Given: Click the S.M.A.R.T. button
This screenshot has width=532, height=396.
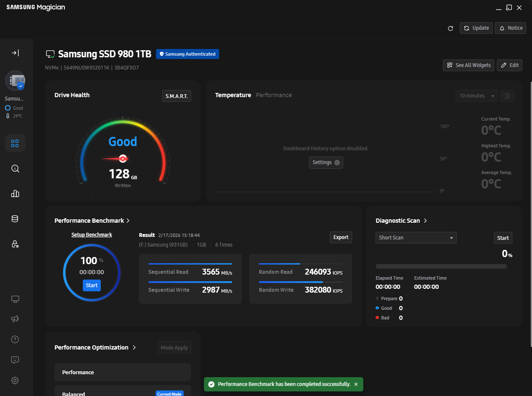Looking at the screenshot, I should coord(176,96).
